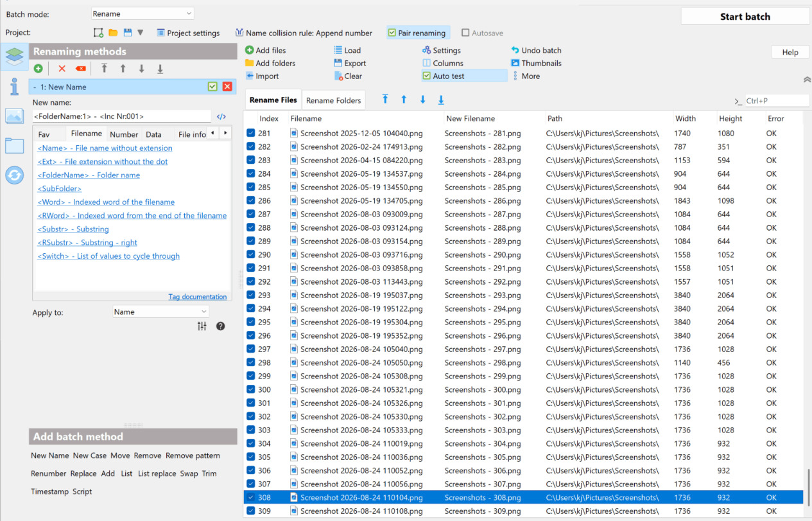The image size is (812, 521).
Task: Open the question mark help icon for the method
Action: [221, 326]
